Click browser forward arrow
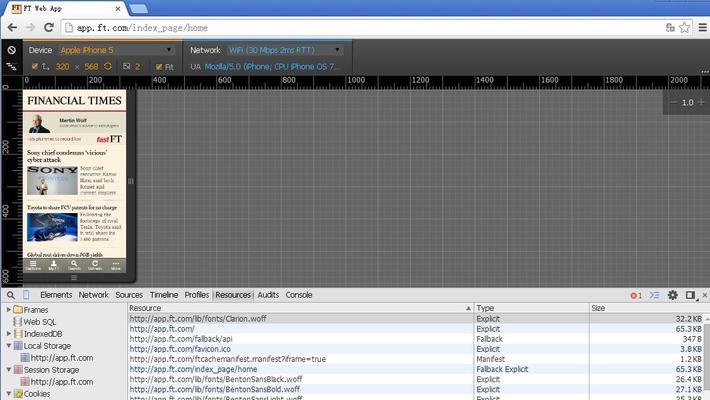 point(30,28)
